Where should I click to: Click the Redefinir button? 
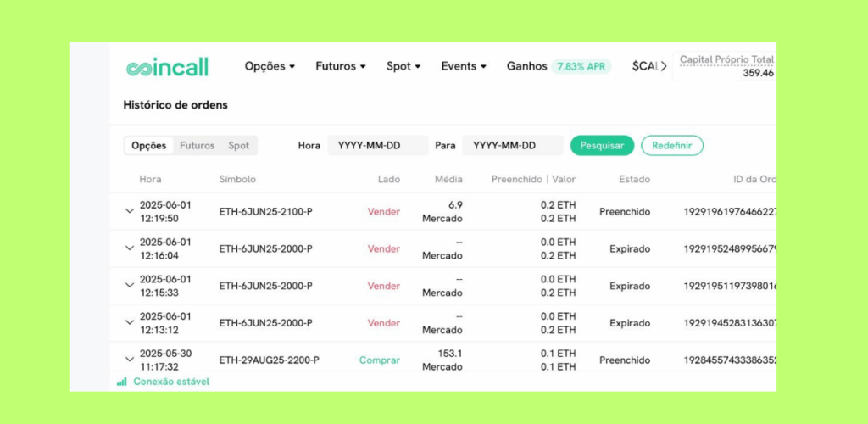(x=672, y=146)
